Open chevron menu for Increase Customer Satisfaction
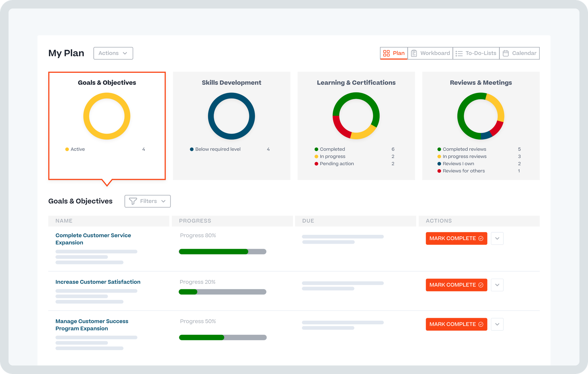The image size is (588, 374). [x=497, y=285]
